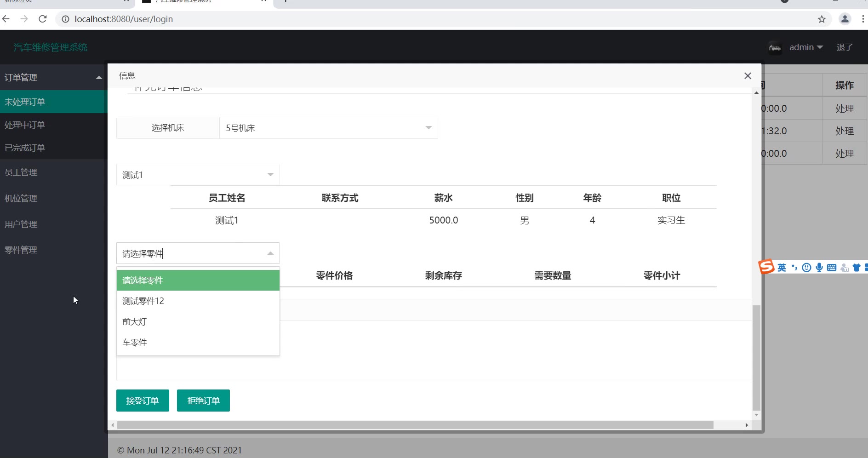Click the dialog's vertical scrollbar thumb

click(756, 357)
